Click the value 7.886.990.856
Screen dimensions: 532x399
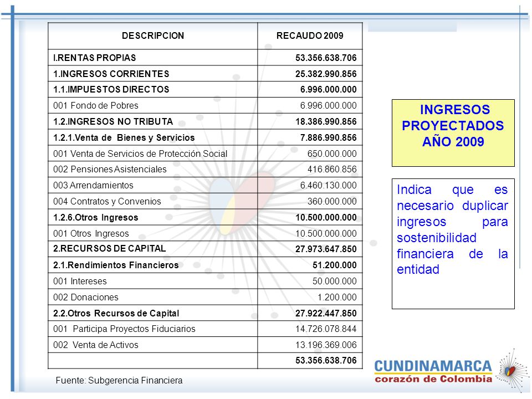pos(328,137)
